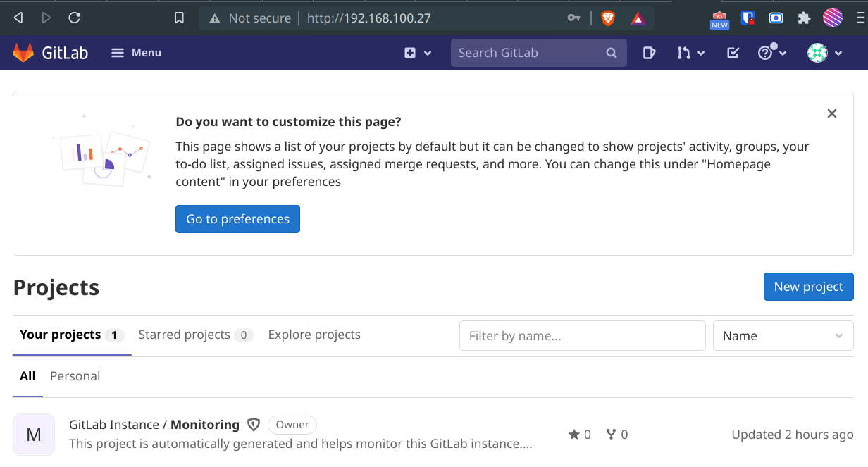Open the user avatar menu
The height and width of the screenshot is (467, 868).
coord(824,53)
